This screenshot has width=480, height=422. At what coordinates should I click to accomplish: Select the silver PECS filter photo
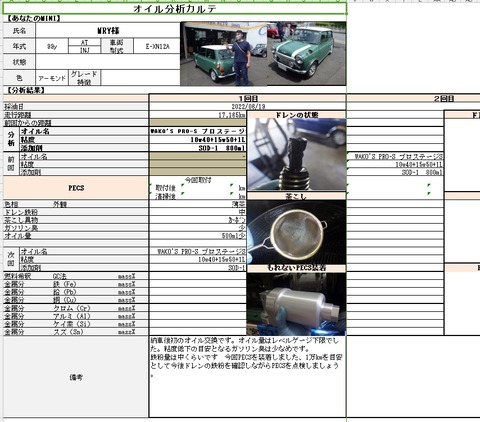[296, 304]
